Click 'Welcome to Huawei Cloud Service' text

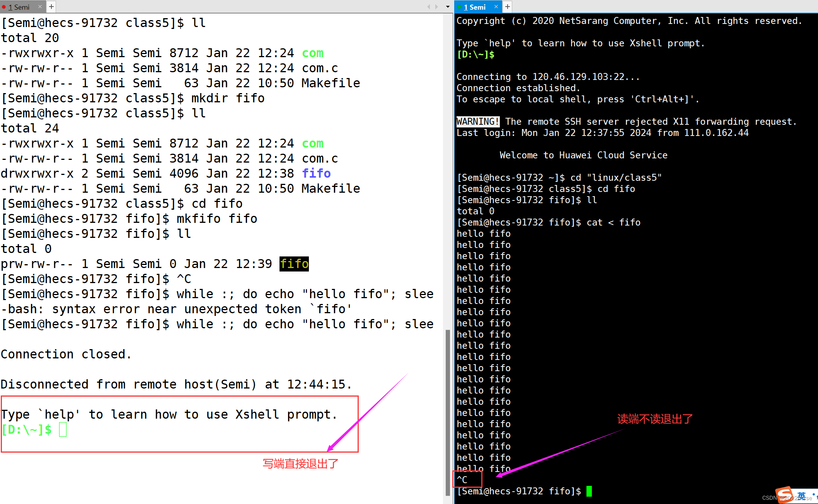click(x=584, y=155)
